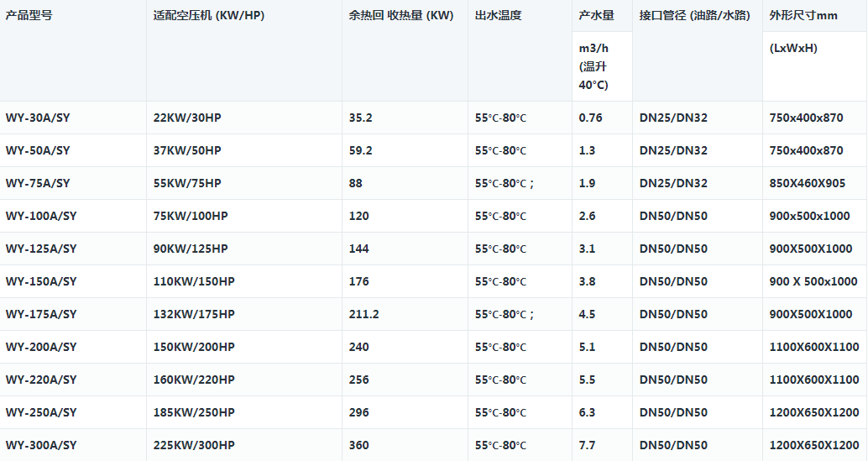The image size is (868, 461).
Task: Click heat recovery value 296
Action: 358,412
